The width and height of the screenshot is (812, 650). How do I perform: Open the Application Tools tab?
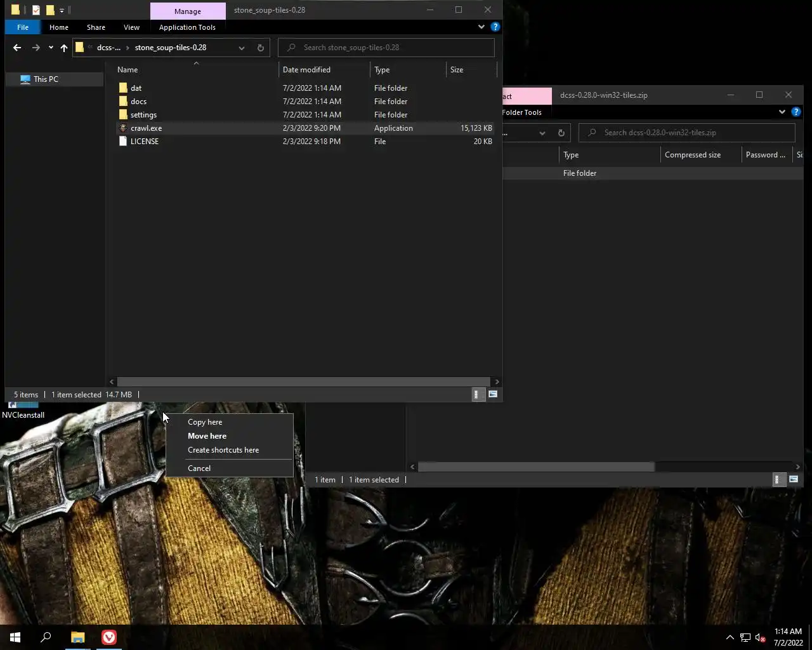coord(187,27)
